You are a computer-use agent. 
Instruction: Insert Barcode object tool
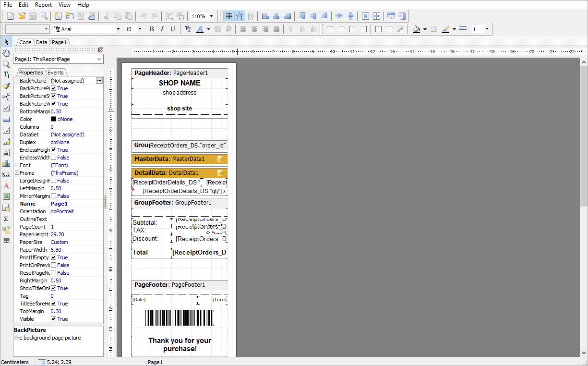[x=6, y=240]
